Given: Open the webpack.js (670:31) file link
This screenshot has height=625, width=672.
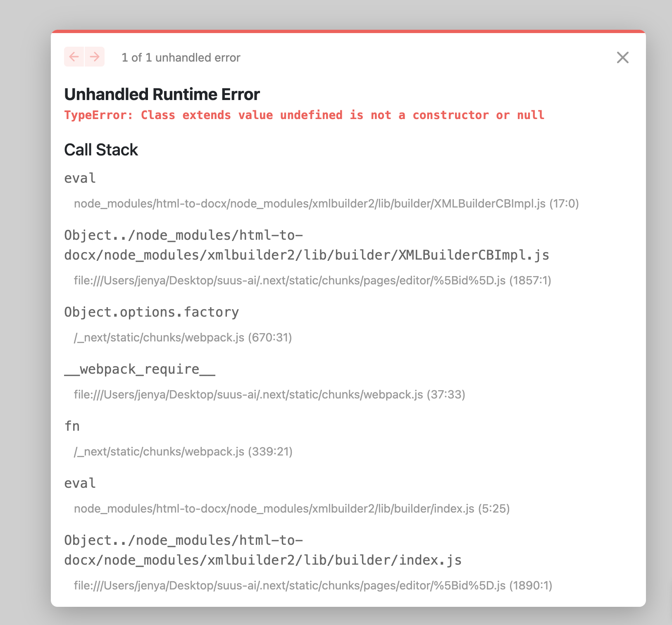Looking at the screenshot, I should [183, 337].
